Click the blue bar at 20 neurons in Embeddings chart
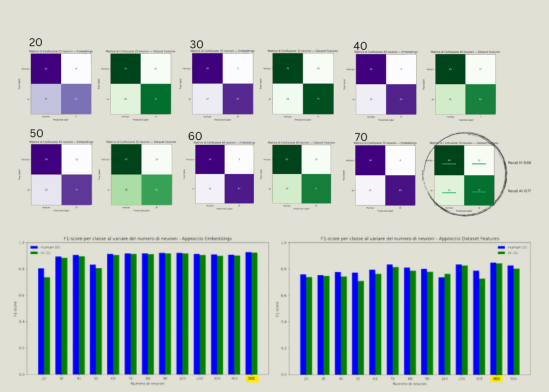Screen dimensions: 549x392 click(x=41, y=321)
